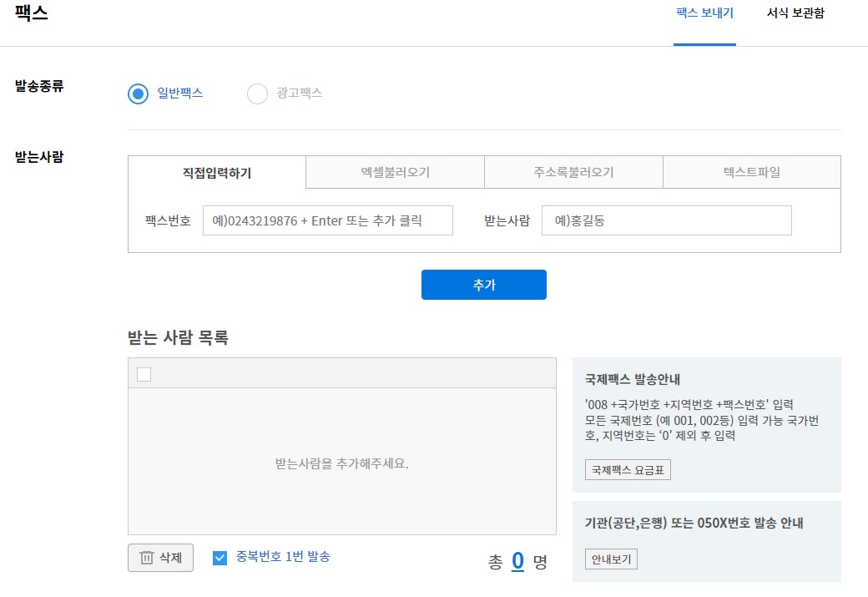Click the 팩스번호 input field
Viewport: 868px width, 597px height.
(327, 220)
